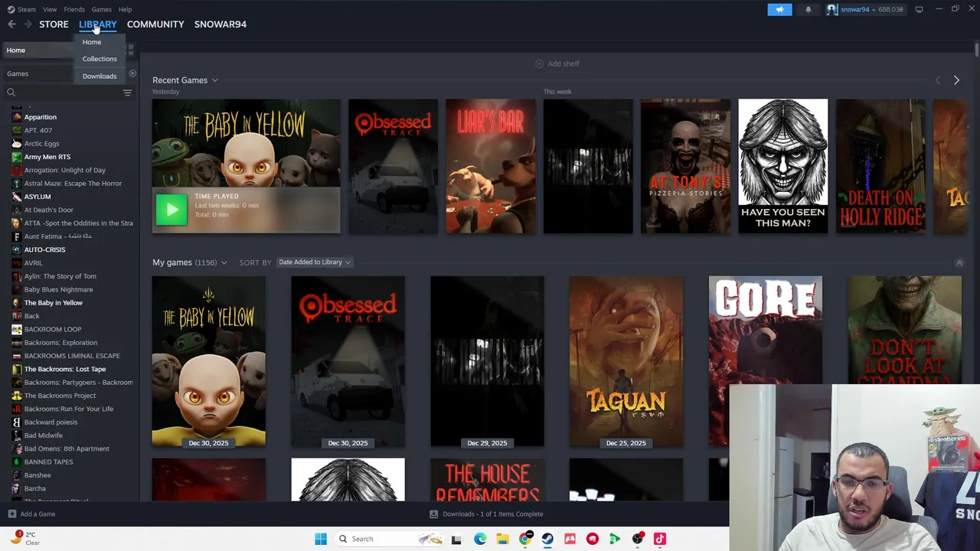Open sidebar advanced filter icon
980x551 pixels.
coord(127,93)
